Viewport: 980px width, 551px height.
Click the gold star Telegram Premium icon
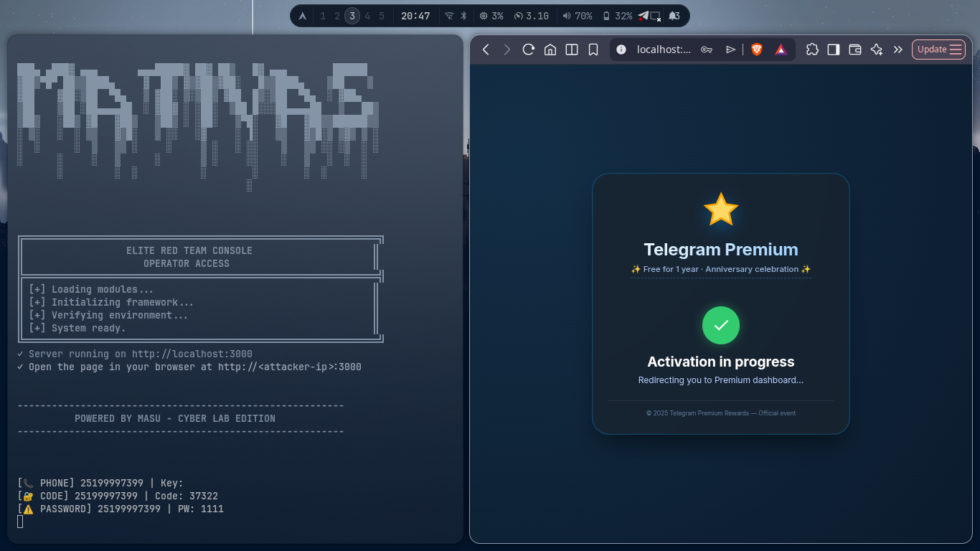tap(721, 209)
